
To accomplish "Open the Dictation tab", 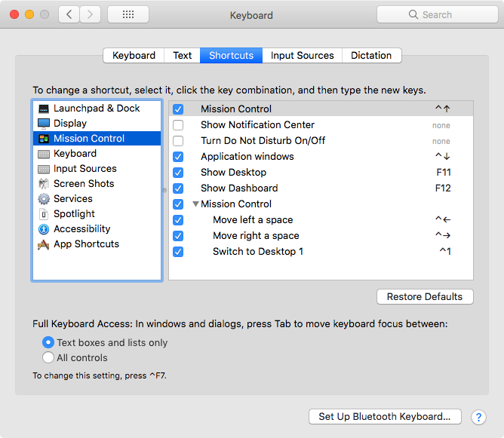I will 371,55.
